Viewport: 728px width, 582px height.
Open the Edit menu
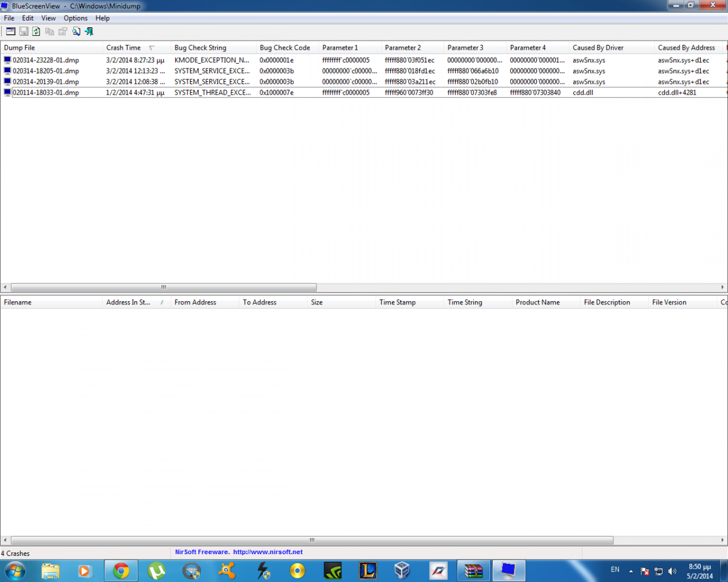[x=28, y=18]
